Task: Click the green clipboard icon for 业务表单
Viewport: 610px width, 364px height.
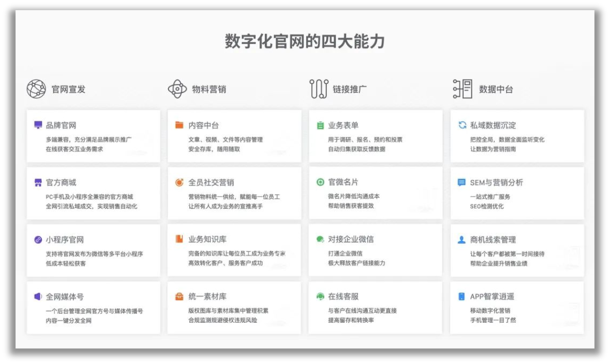Action: 320,125
